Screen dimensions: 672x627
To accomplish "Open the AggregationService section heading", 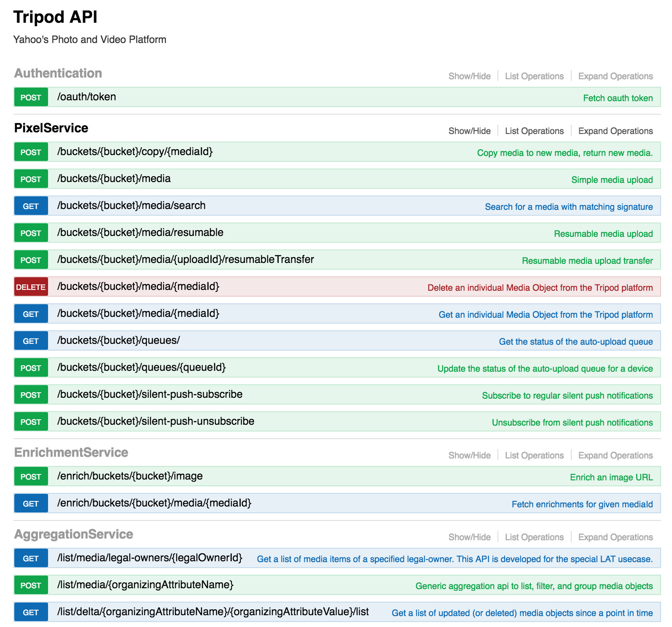I will tap(74, 534).
